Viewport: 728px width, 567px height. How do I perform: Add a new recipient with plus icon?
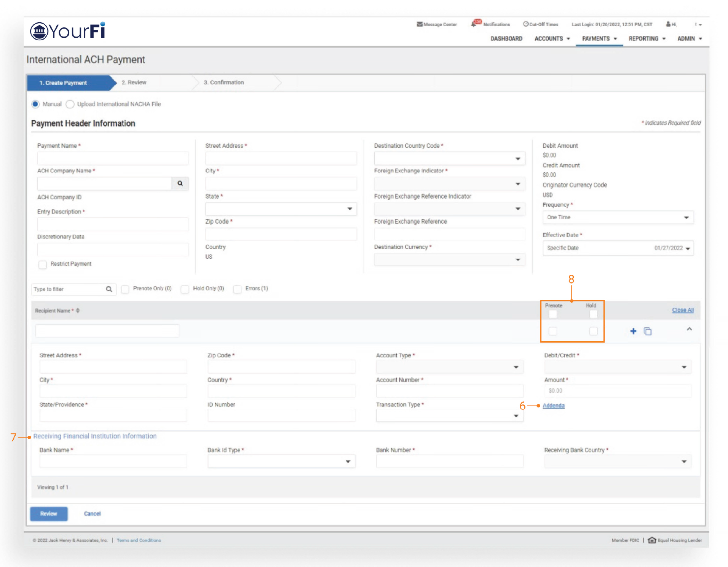[x=633, y=331]
